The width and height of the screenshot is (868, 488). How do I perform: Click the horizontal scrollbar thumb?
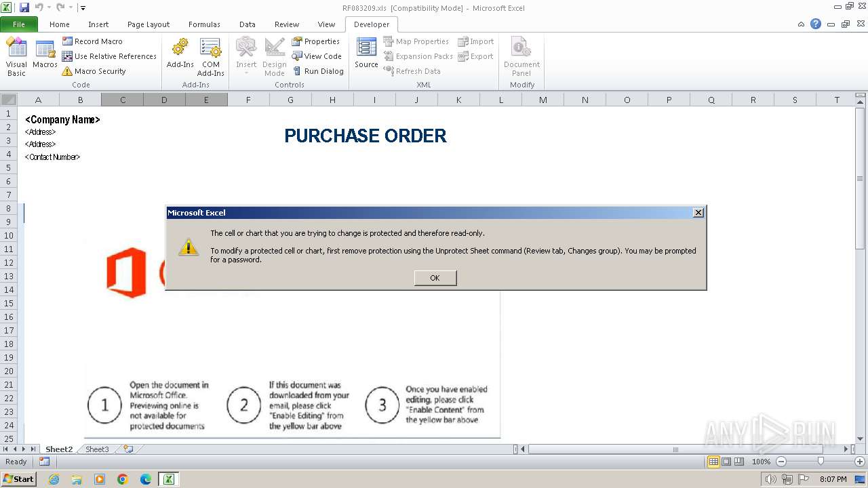(x=675, y=449)
